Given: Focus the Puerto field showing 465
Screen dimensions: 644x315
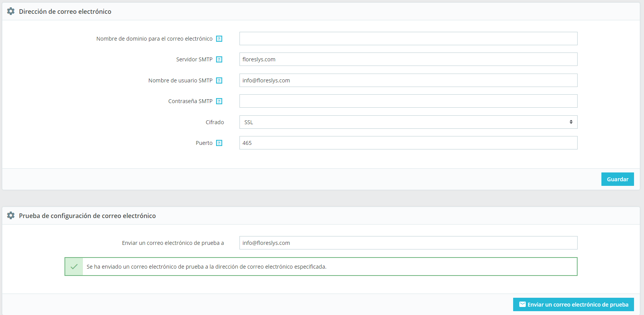Looking at the screenshot, I should click(x=408, y=143).
